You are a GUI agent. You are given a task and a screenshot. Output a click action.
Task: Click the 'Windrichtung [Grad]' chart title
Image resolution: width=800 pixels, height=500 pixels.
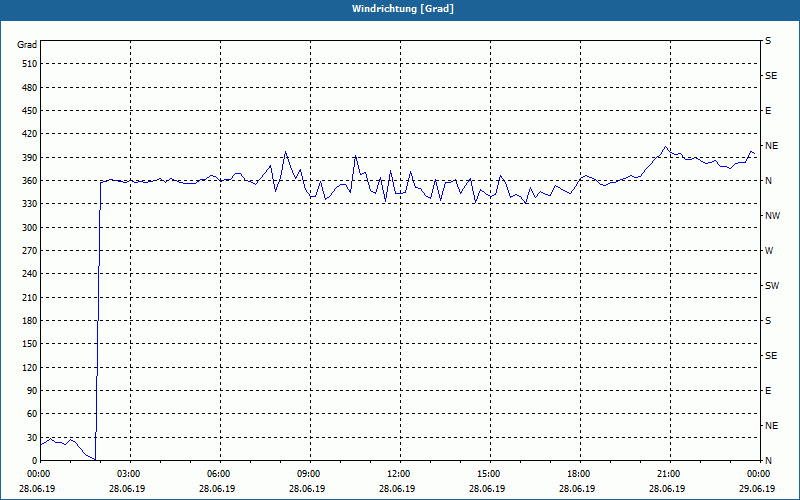(403, 9)
